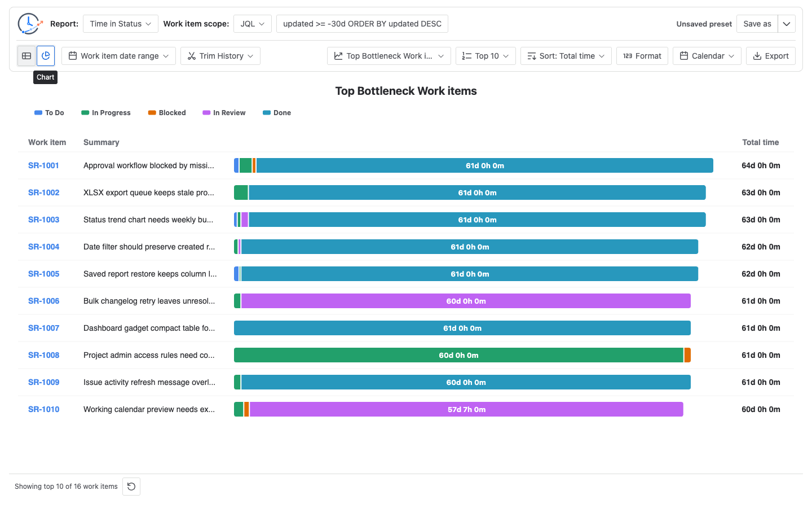Click the In Progress segment of SR-1002
This screenshot has width=812, height=508.
click(x=241, y=192)
